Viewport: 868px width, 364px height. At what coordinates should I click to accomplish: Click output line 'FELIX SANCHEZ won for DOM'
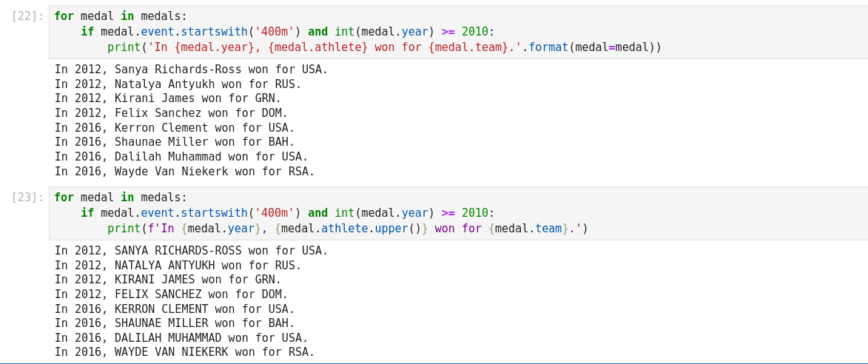[171, 294]
